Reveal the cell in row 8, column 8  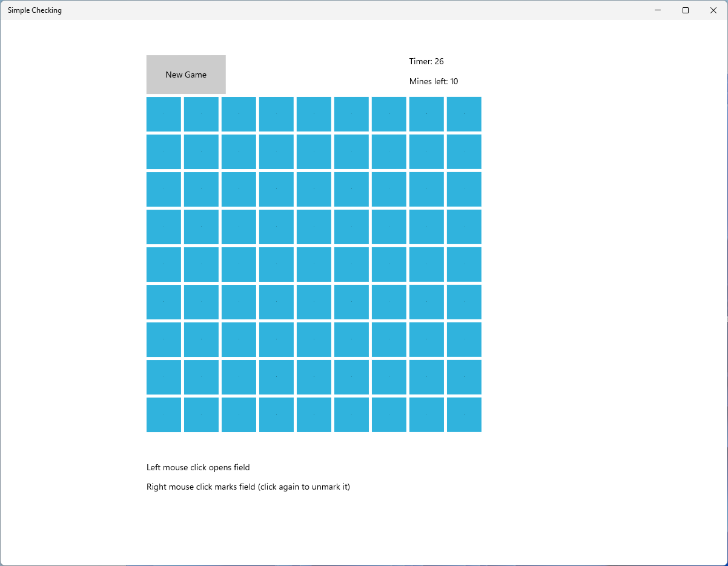426,377
